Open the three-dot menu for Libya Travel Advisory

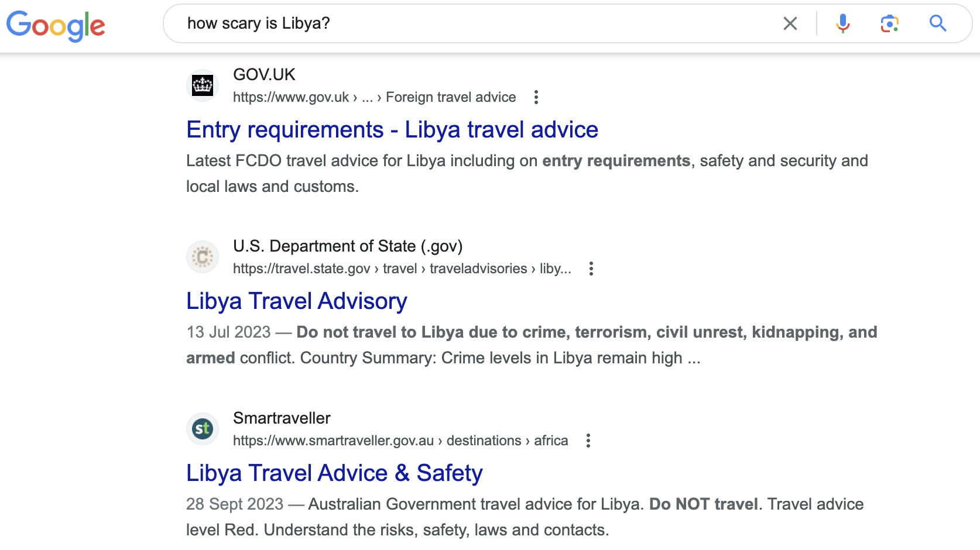click(591, 269)
